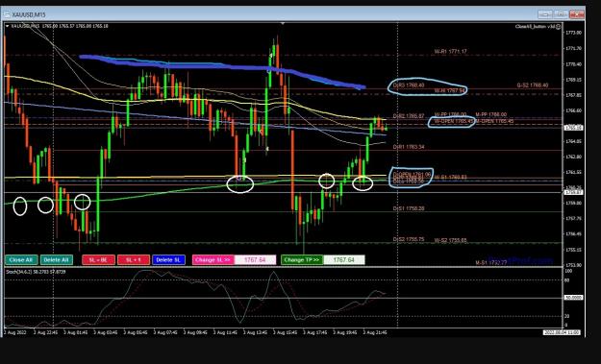The width and height of the screenshot is (601, 364).
Task: Click the 1762.80 price scale value
Action: click(573, 157)
